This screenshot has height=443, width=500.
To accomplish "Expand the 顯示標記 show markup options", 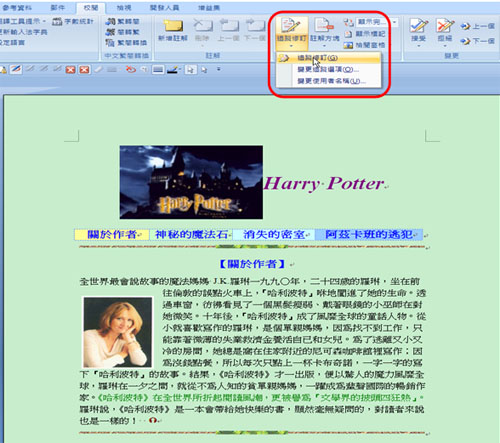I will (365, 34).
